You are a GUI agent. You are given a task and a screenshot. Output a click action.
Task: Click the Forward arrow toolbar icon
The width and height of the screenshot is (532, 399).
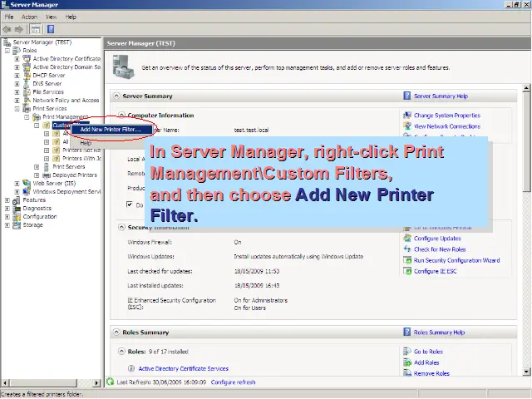[19, 29]
